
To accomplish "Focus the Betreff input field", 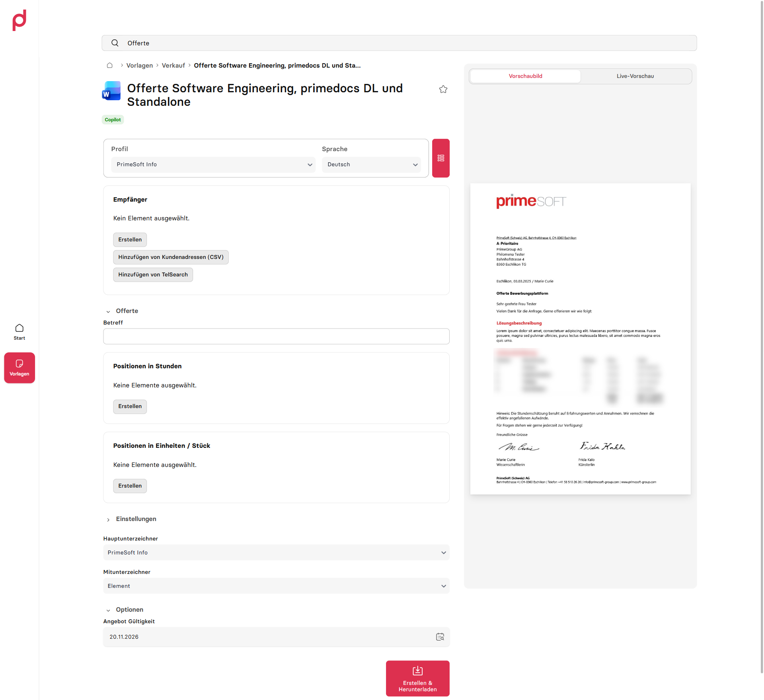I will click(x=276, y=336).
